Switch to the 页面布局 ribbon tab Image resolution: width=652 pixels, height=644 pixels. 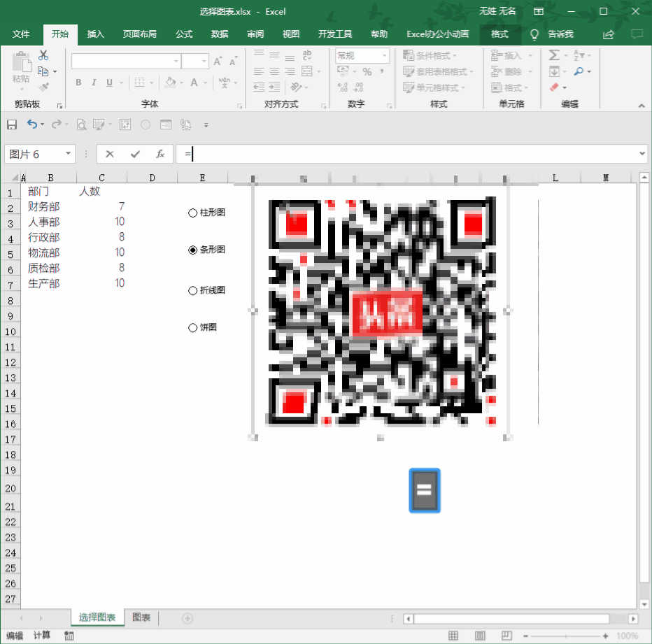point(140,34)
